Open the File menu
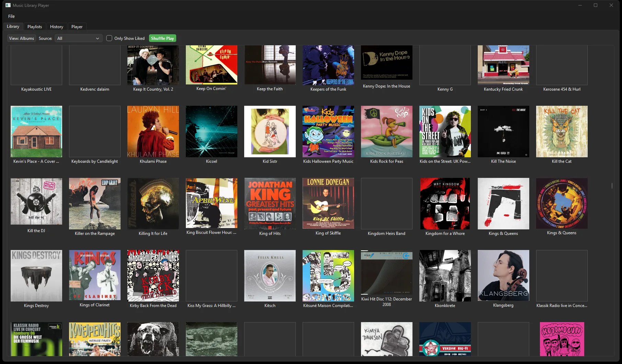 click(x=11, y=16)
